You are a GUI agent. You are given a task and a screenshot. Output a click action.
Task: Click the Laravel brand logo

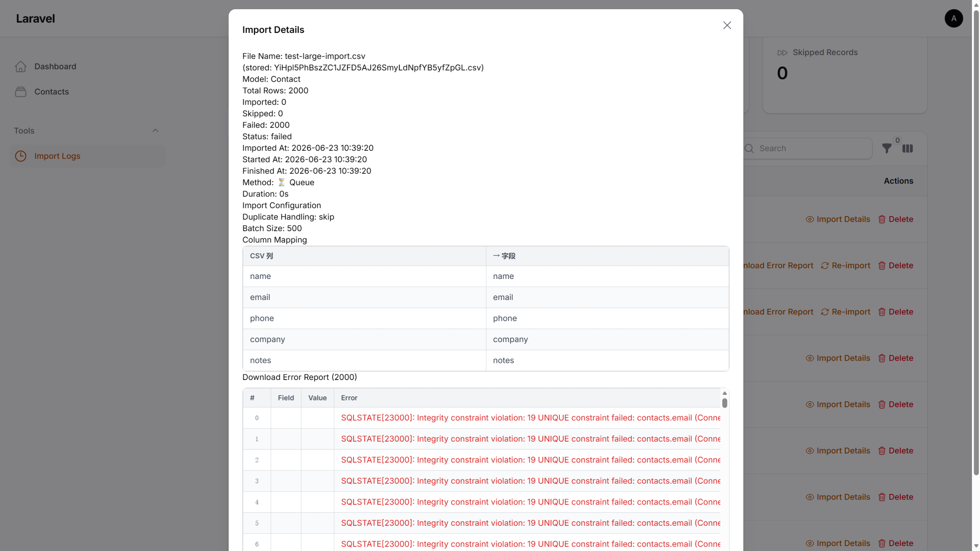tap(35, 18)
